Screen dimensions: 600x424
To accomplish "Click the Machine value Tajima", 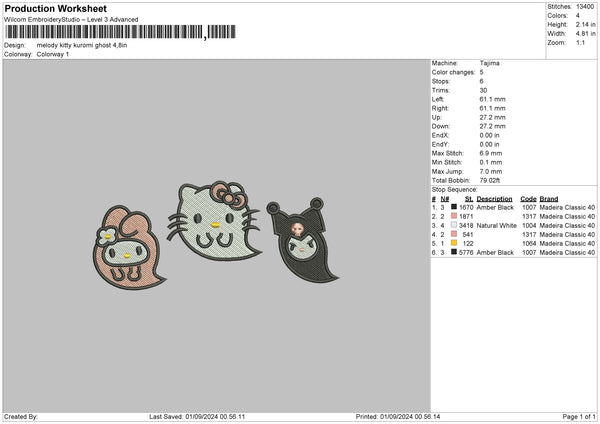I will pyautogui.click(x=489, y=63).
